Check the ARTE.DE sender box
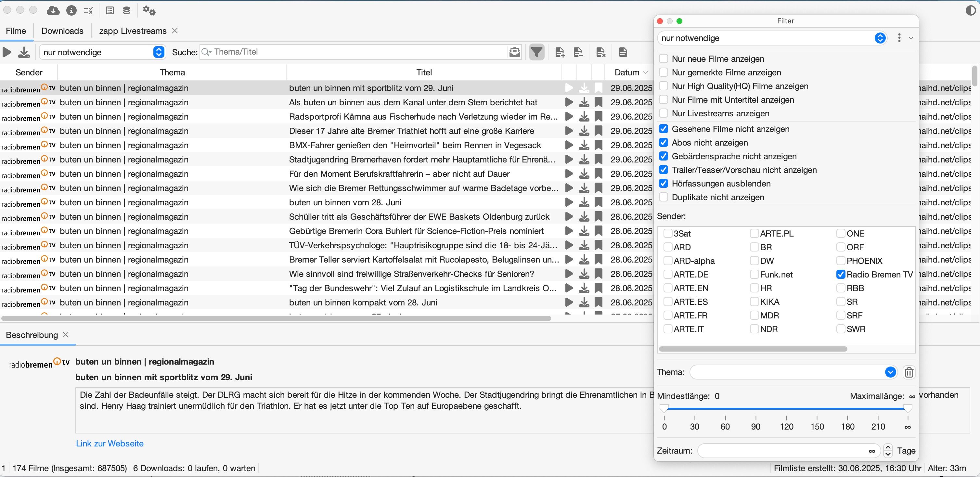The width and height of the screenshot is (980, 477). (x=668, y=274)
